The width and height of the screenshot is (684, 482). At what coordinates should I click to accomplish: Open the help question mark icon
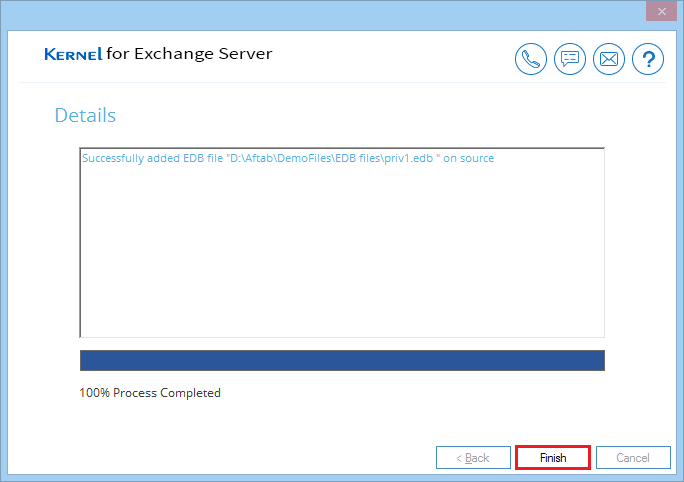(x=648, y=59)
